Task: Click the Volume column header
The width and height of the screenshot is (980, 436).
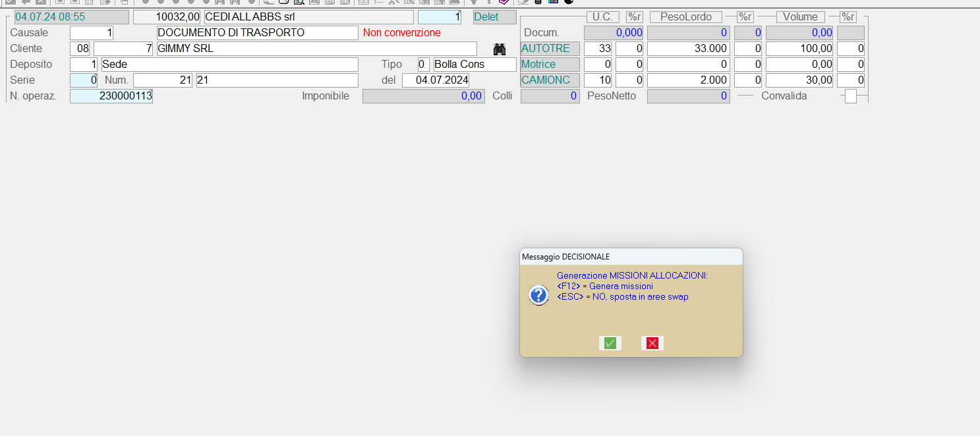Action: pos(800,17)
